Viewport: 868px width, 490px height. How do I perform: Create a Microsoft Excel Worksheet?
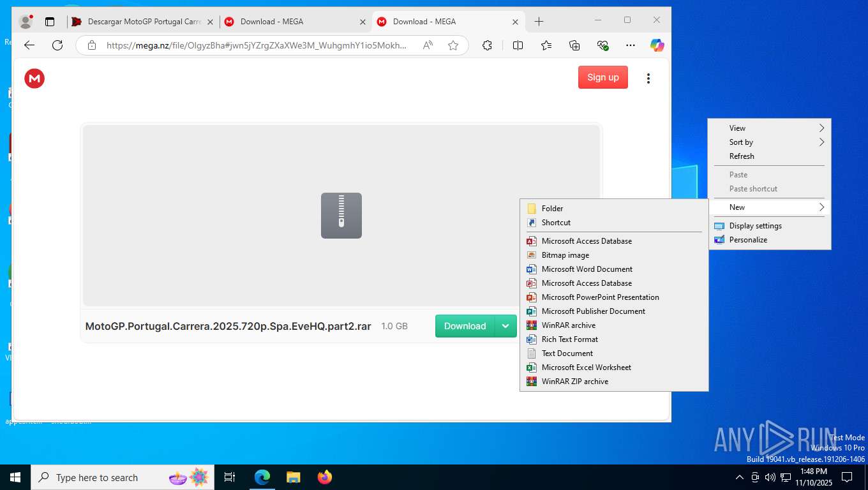click(614, 367)
